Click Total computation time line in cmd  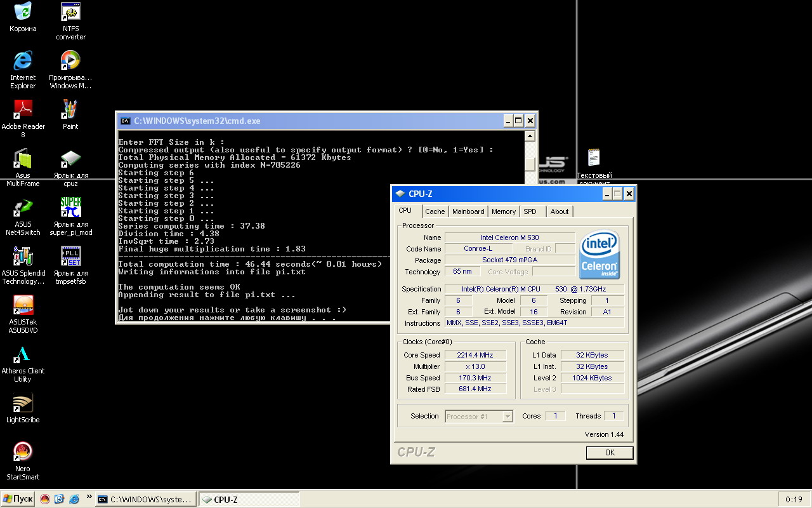pos(250,264)
